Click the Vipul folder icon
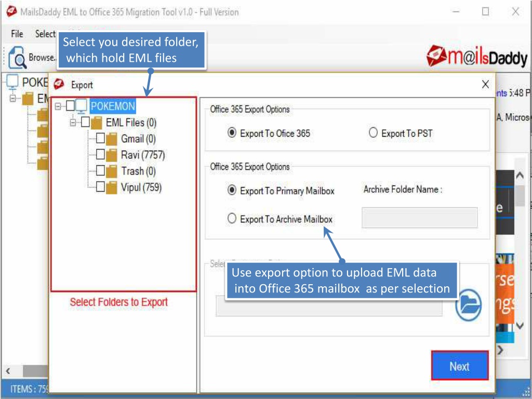Viewport: 532px width, 399px height. (111, 188)
